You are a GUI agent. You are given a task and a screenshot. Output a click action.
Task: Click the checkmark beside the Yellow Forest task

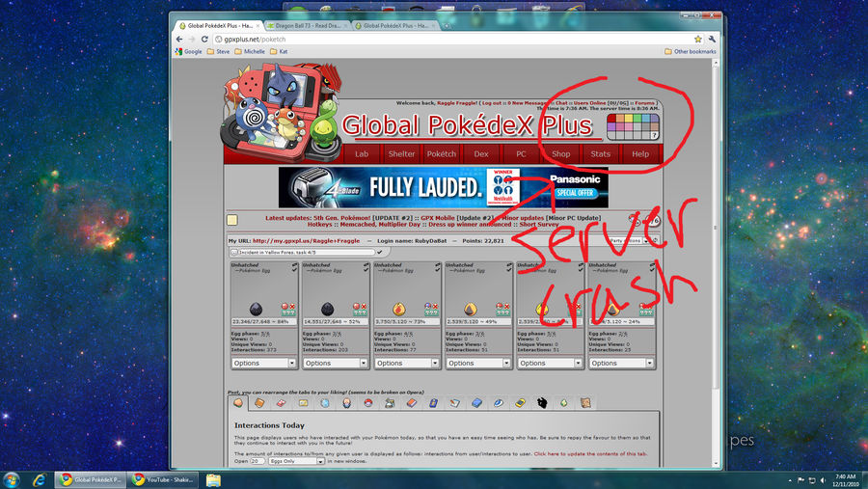tap(380, 252)
